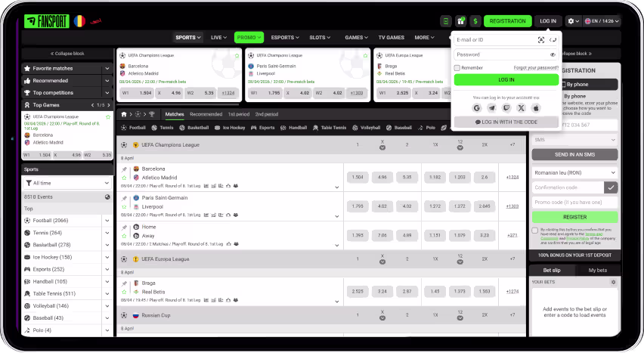644x353 pixels.
Task: Open bet slip settings gear
Action: click(613, 282)
